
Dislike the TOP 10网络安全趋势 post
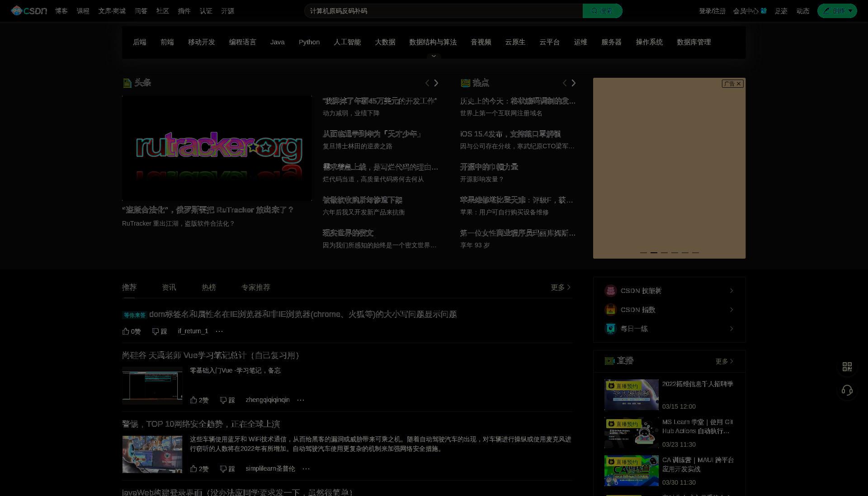pyautogui.click(x=227, y=469)
